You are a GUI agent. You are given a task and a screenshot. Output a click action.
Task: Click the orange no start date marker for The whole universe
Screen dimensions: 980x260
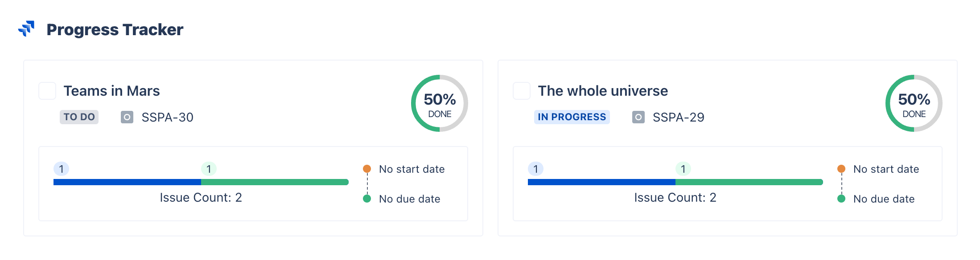click(x=842, y=168)
